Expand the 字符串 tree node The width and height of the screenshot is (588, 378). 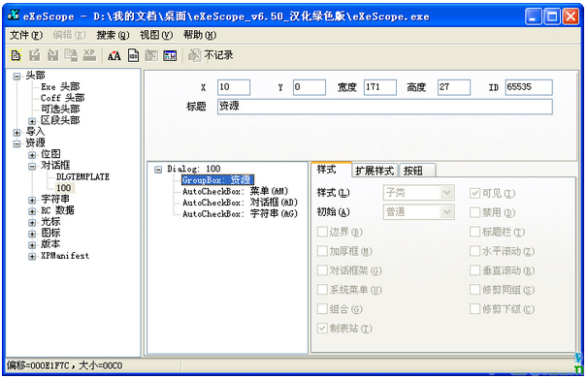point(32,200)
